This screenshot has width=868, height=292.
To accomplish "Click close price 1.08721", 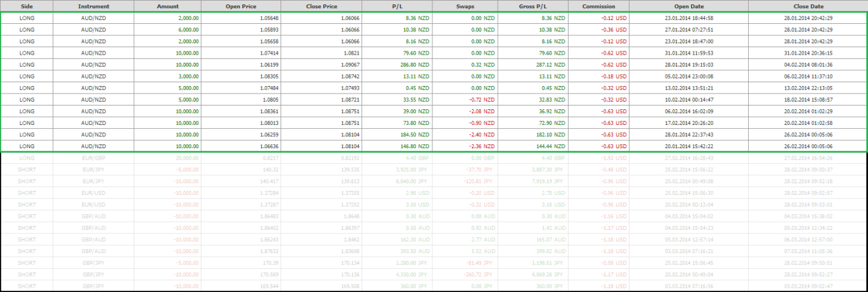I will [321, 100].
